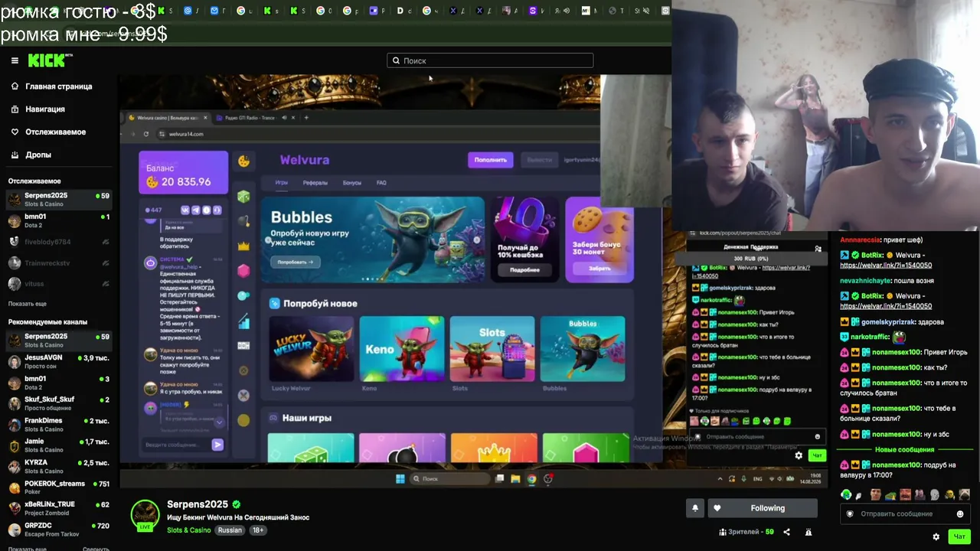This screenshot has height=551, width=980.
Task: Click the Баланс 20 835.96 balance card
Action: 183,172
